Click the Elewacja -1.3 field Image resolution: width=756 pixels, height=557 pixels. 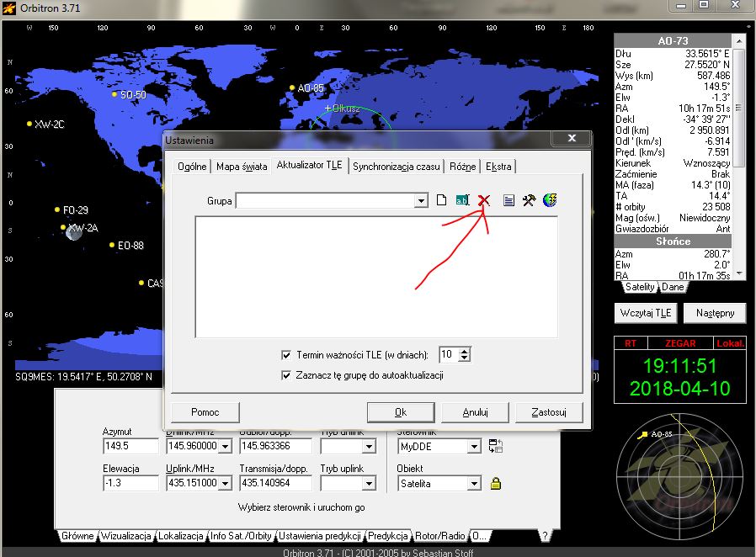[130, 483]
